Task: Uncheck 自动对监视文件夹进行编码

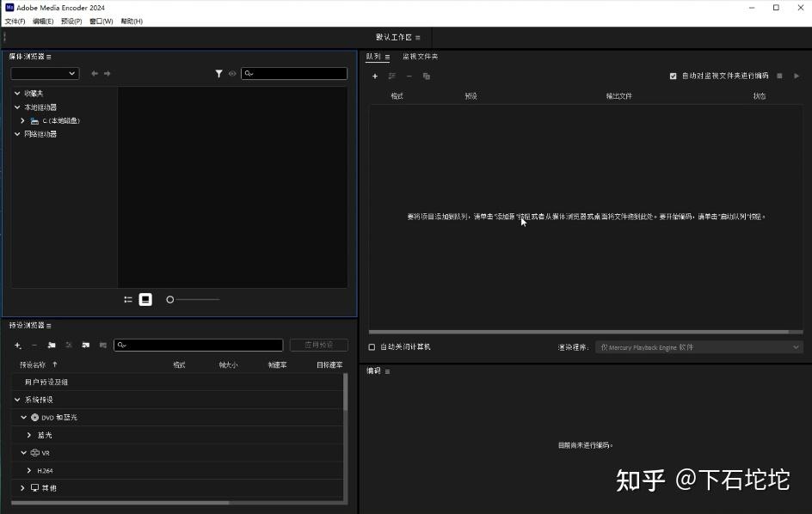Action: (674, 76)
